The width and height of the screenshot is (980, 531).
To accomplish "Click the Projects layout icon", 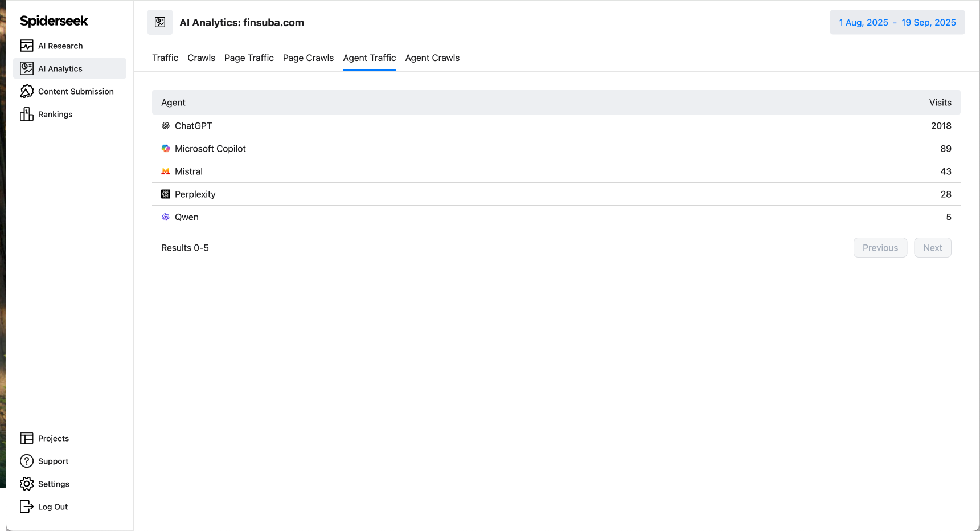I will click(27, 438).
